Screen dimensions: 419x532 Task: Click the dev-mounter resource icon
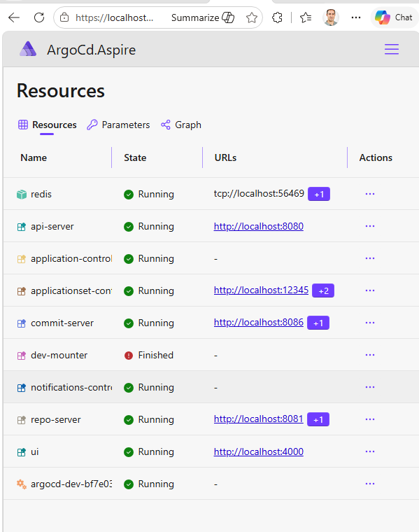pyautogui.click(x=22, y=356)
